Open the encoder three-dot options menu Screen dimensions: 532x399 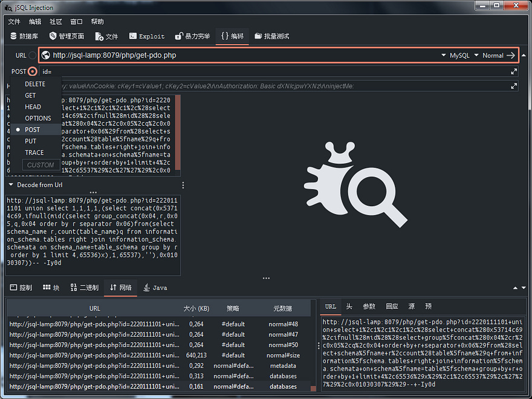tap(183, 185)
